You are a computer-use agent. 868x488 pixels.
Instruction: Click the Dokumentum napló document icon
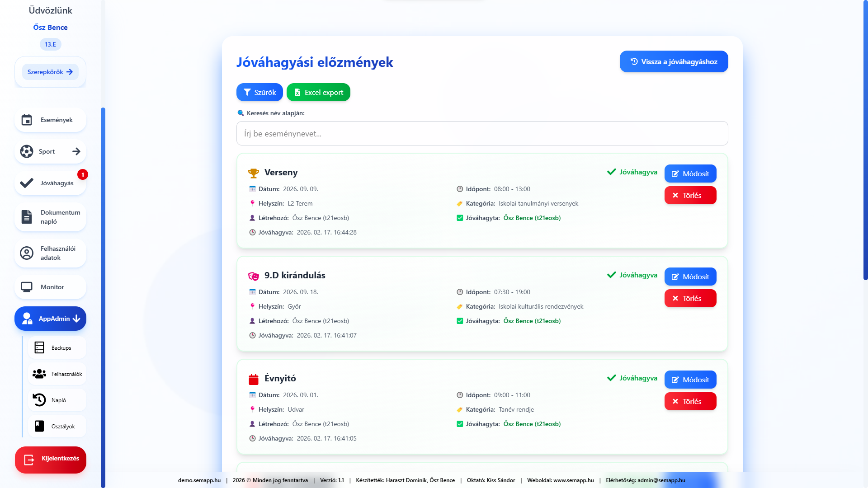27,217
